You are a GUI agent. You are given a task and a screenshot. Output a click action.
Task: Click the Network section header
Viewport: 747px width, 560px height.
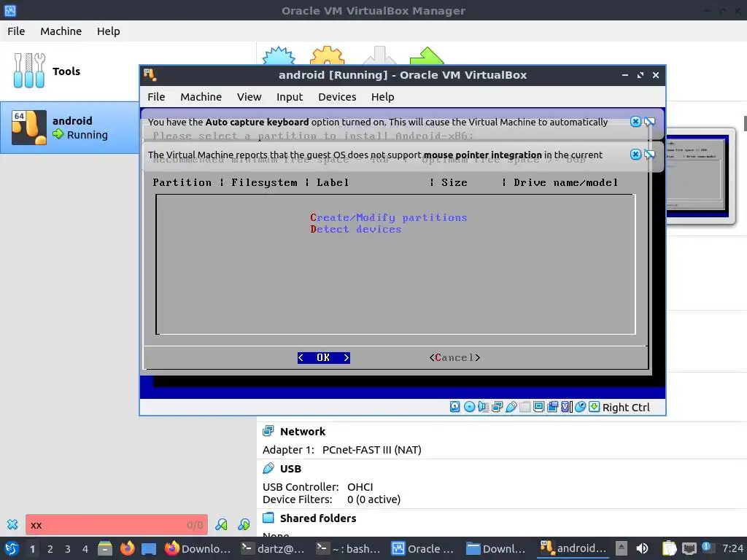coord(303,432)
